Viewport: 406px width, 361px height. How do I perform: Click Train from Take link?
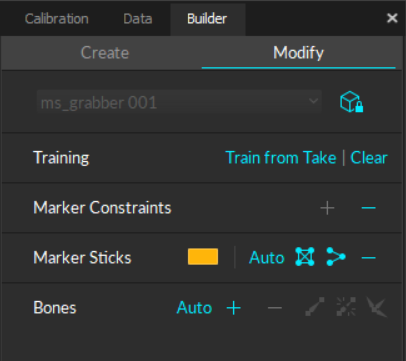pos(281,158)
